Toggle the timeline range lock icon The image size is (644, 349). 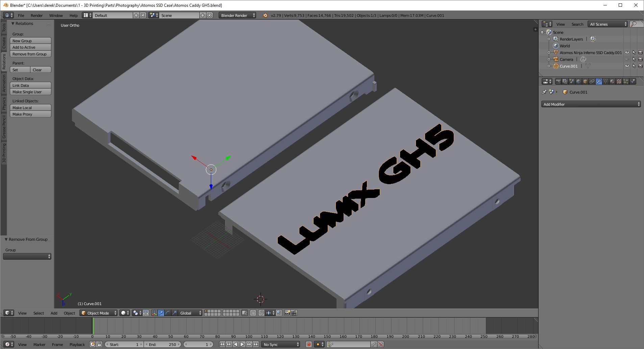[x=99, y=344]
